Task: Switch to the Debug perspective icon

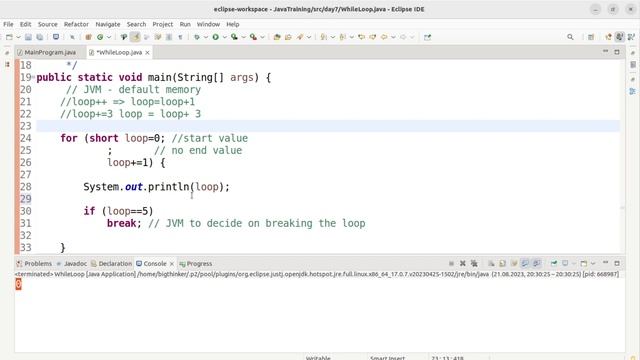Action: coord(631,37)
